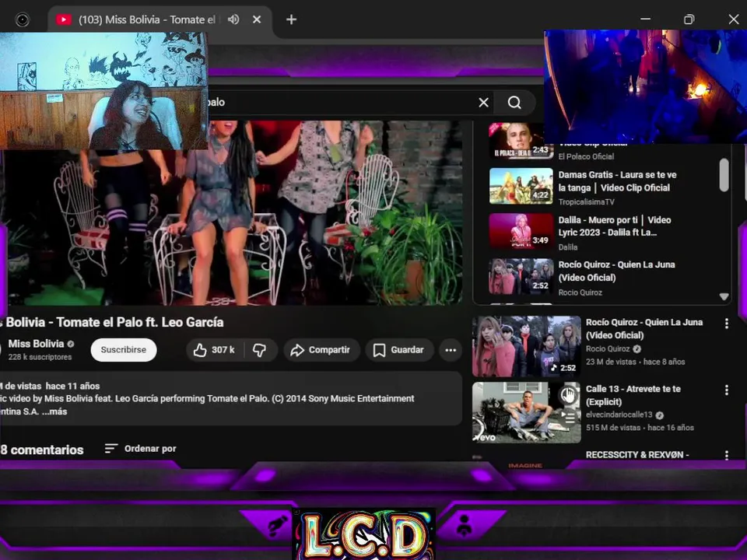Share the video using Compartir

[x=321, y=350]
